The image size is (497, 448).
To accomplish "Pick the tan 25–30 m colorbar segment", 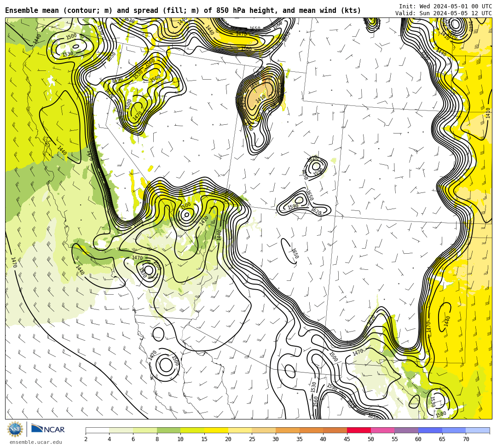I will (264, 430).
